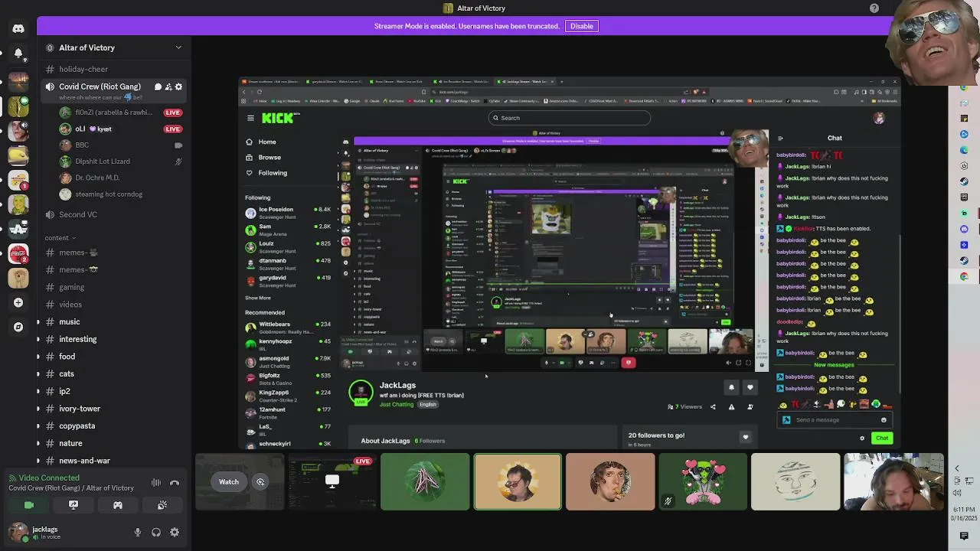Start an activity with game controller icon

tap(118, 505)
